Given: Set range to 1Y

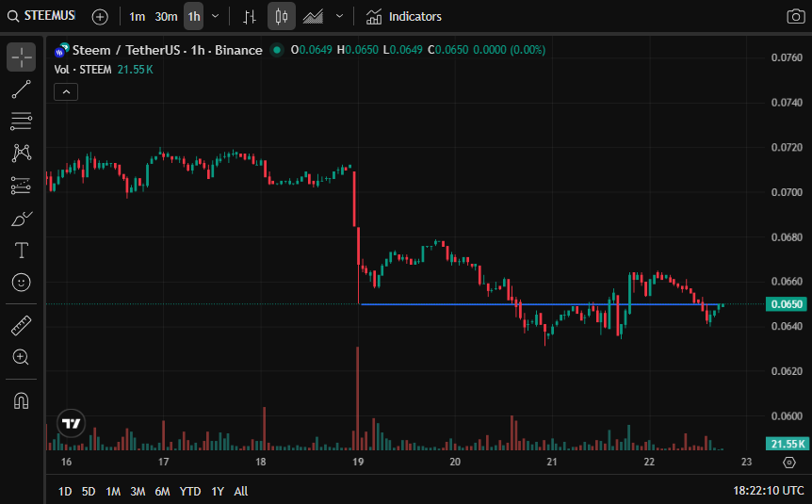Looking at the screenshot, I should [218, 491].
